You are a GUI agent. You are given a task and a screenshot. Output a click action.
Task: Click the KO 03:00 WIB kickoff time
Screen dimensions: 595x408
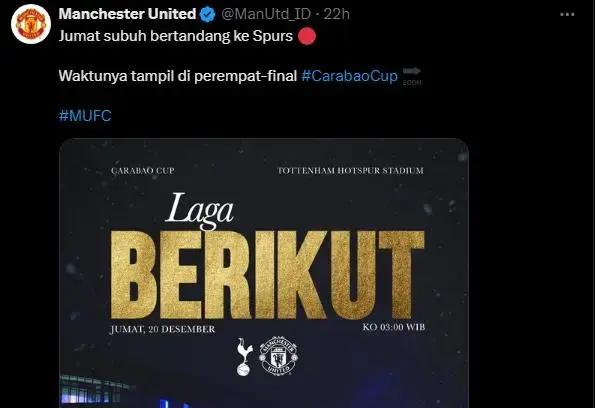pos(394,327)
